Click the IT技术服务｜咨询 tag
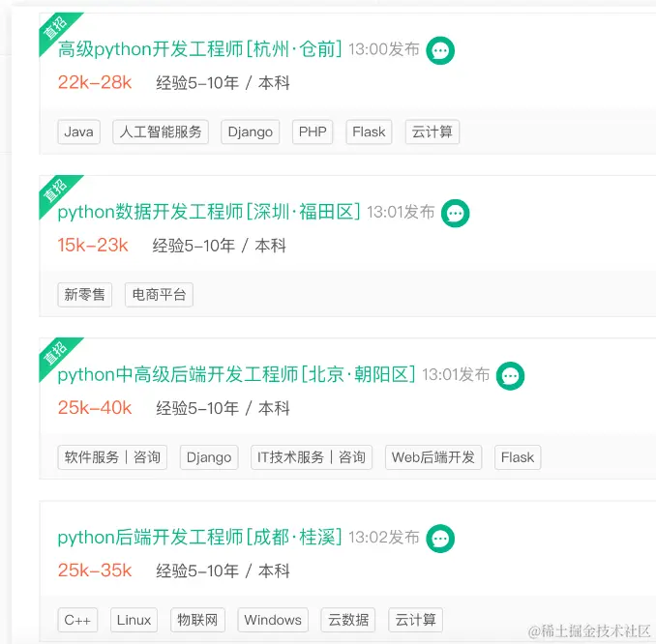 [x=312, y=457]
